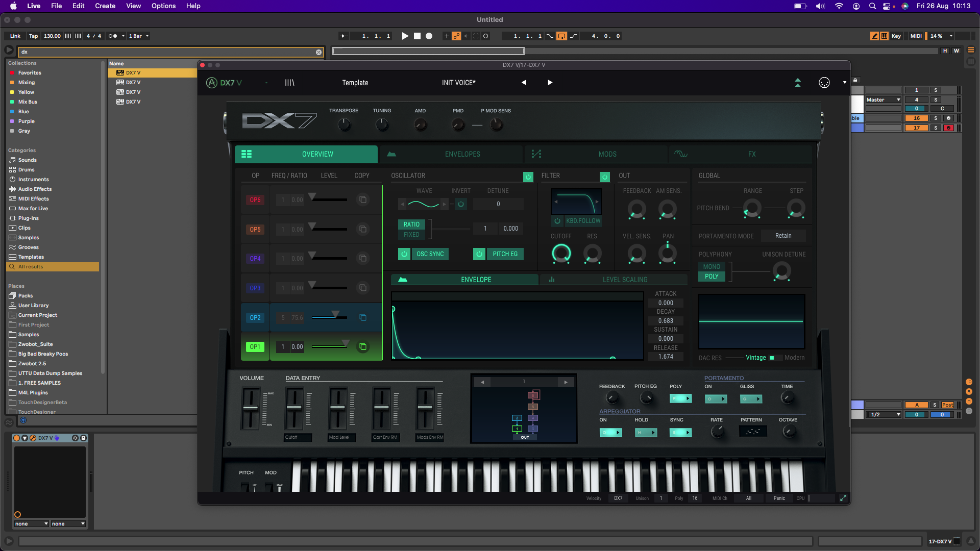The height and width of the screenshot is (551, 980).
Task: Open the 1 Bar quantization dropdown
Action: click(x=138, y=36)
